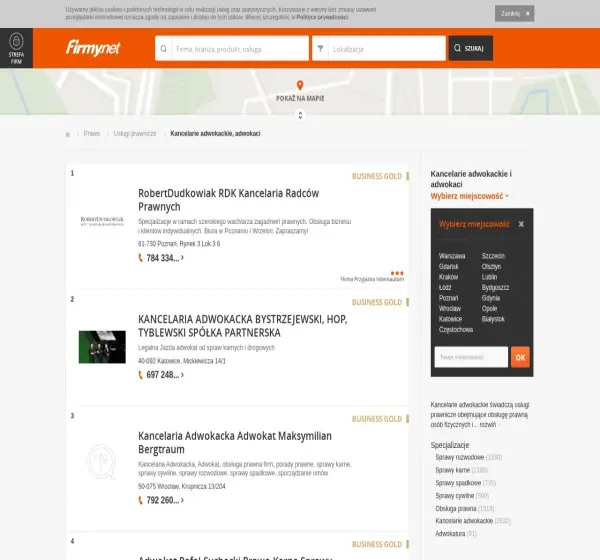Click address text 61-730 Poznań, Rynek 3
Image resolution: width=600 pixels, height=560 pixels.
tap(179, 244)
